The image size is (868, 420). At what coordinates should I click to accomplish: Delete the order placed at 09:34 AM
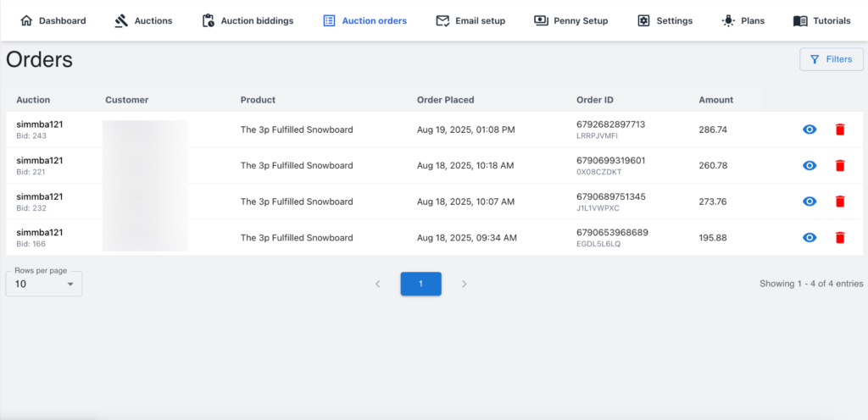coord(840,238)
